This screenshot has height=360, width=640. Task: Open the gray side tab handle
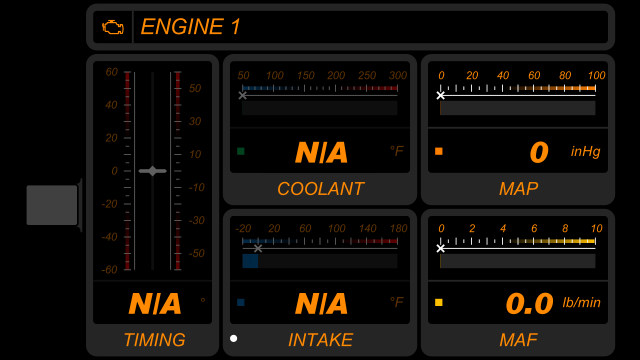click(52, 205)
